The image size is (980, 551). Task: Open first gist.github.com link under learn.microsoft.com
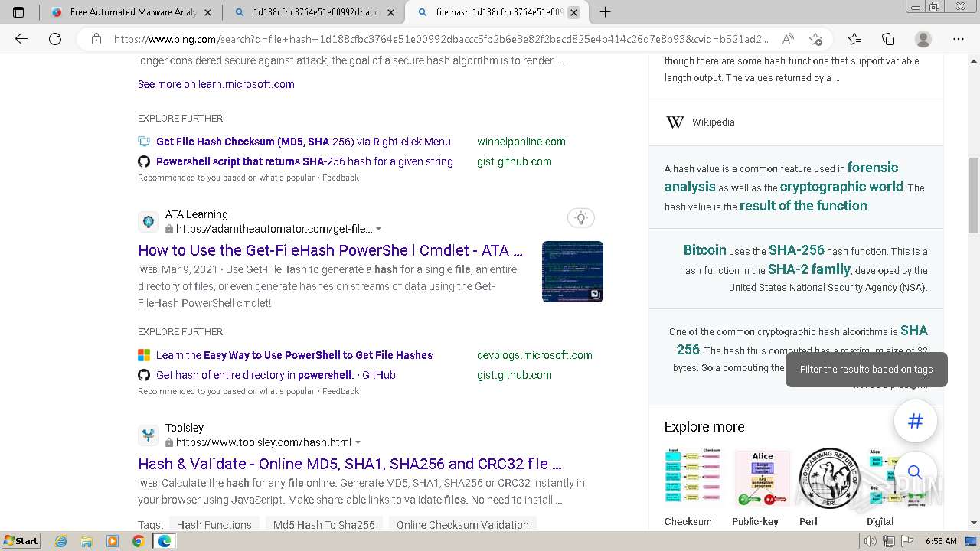[514, 161]
